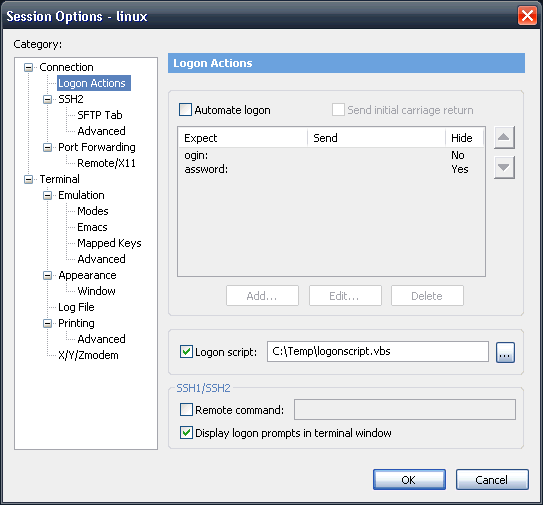Screen dimensions: 543x505
Task: Enable the Automate logon checkbox
Action: (185, 110)
